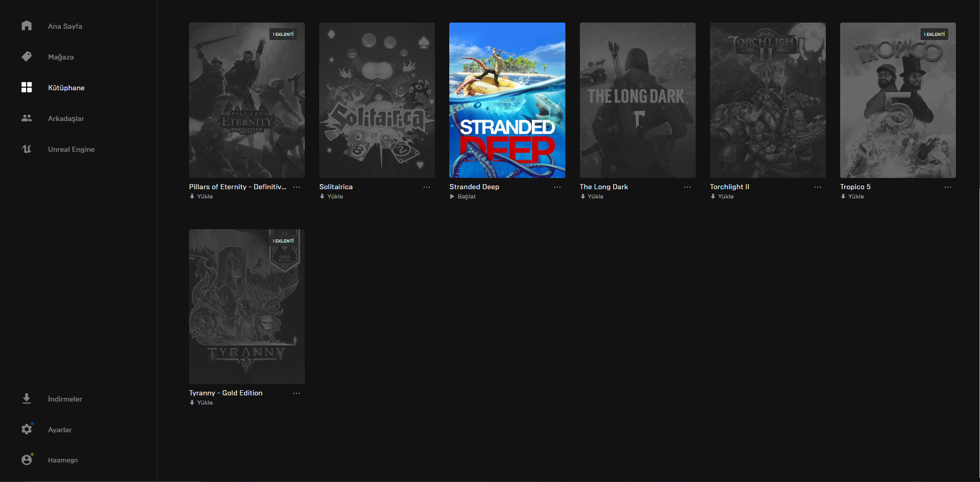Screen dimensions: 980x482
Task: Click the İndirmeler download icon
Action: point(27,398)
